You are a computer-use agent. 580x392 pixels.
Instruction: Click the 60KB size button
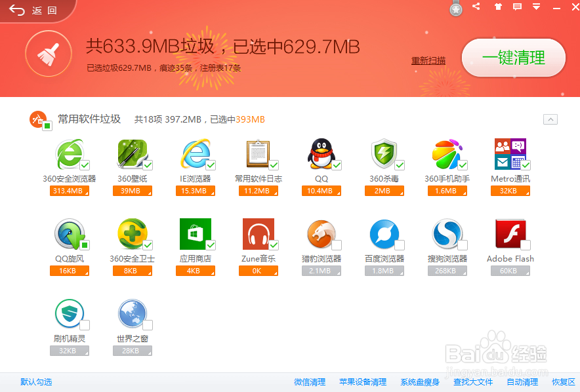[510, 271]
